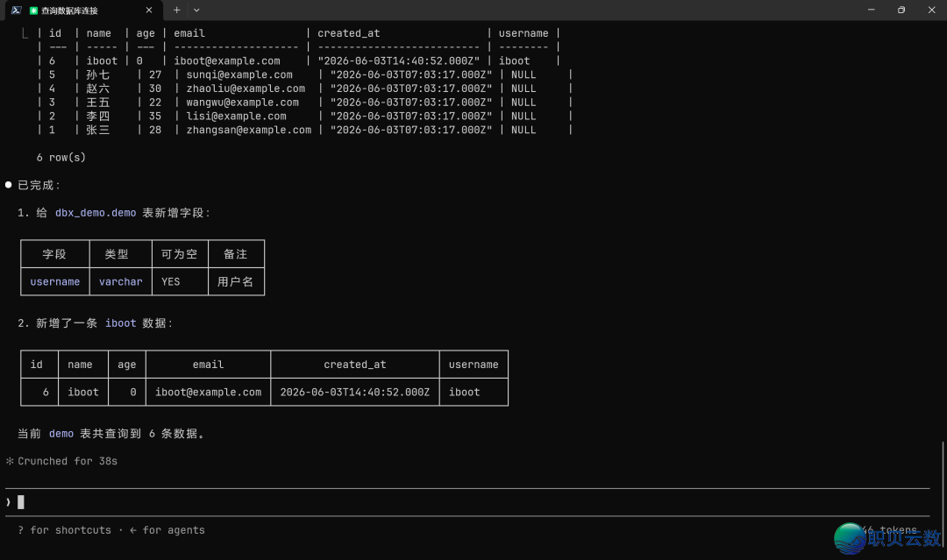Click 'Crunched for 38s' status text
The height and width of the screenshot is (560, 947).
tap(67, 461)
